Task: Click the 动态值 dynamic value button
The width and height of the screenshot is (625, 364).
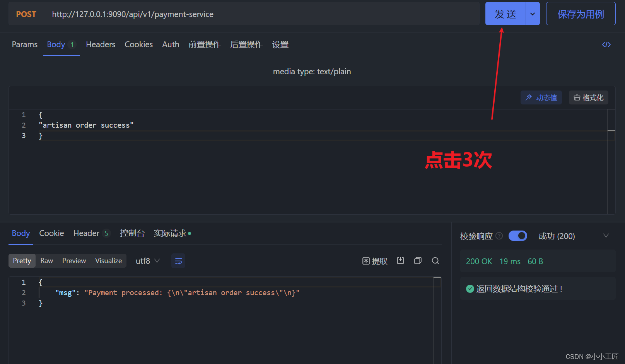Action: pyautogui.click(x=541, y=97)
